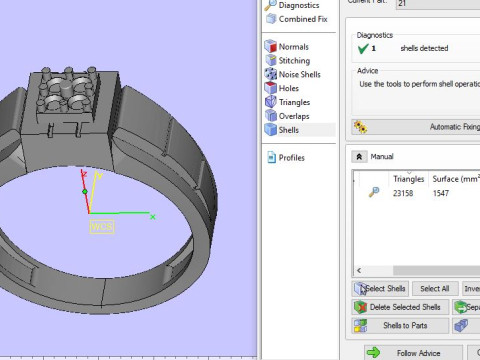This screenshot has width=480, height=360.
Task: Click the Current Part input field
Action: [x=438, y=4]
